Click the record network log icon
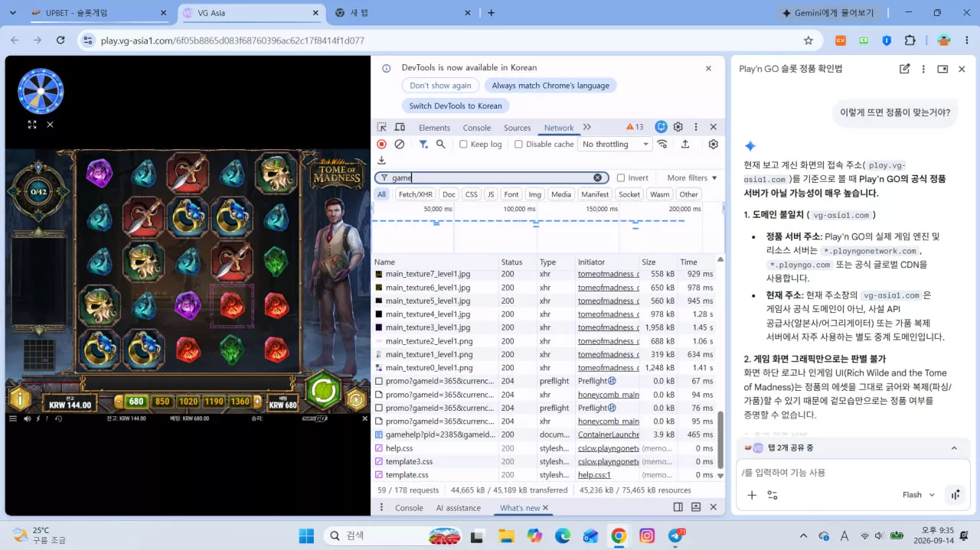This screenshot has height=550, width=980. [381, 144]
